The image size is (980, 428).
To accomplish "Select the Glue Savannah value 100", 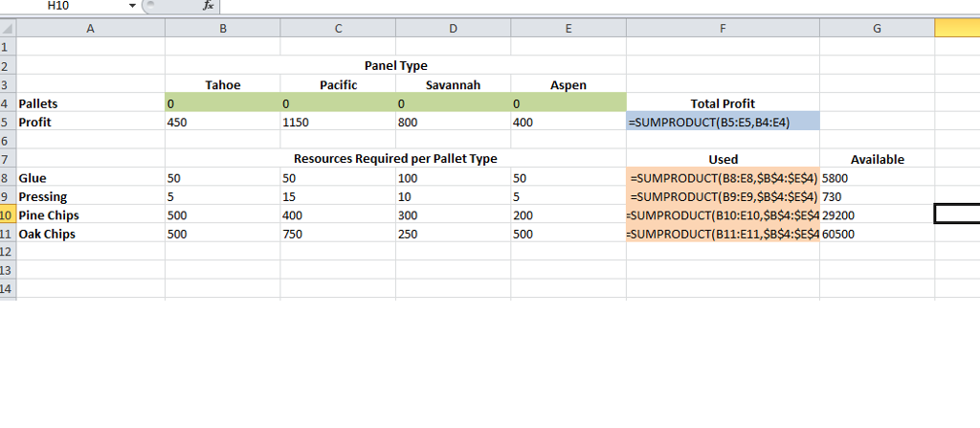I will coord(453,178).
